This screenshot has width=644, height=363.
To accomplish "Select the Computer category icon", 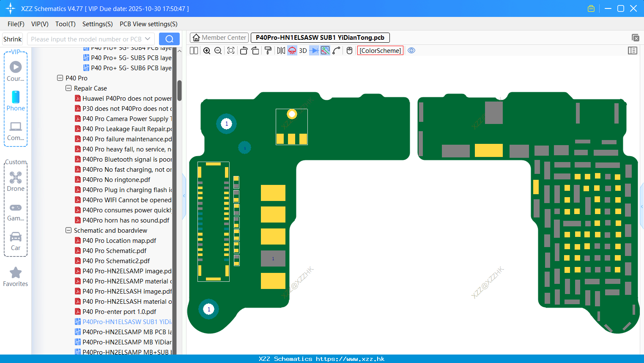I will [16, 131].
